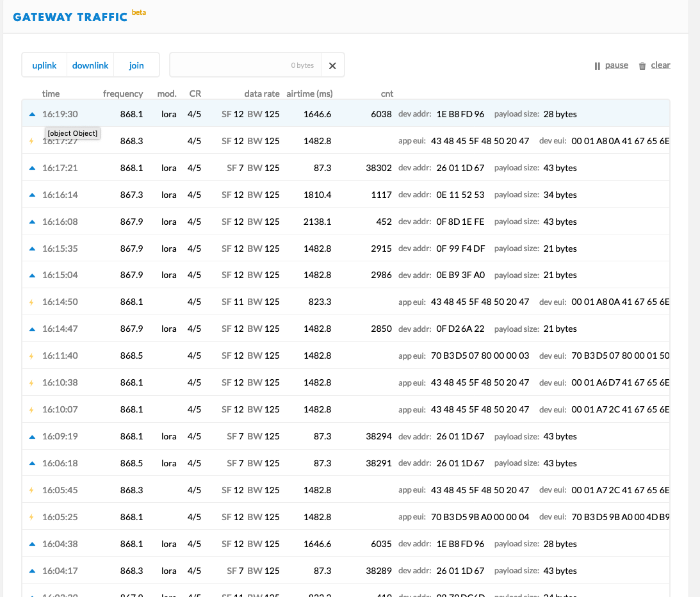Click SF 11 BW 125 data rate at 16:14:50
The image size is (700, 597).
(x=250, y=302)
